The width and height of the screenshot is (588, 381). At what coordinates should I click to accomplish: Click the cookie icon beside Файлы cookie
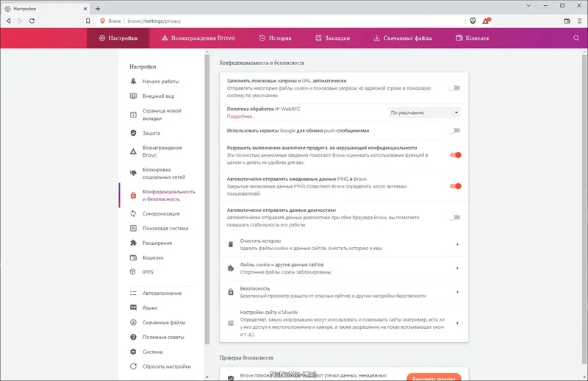231,268
